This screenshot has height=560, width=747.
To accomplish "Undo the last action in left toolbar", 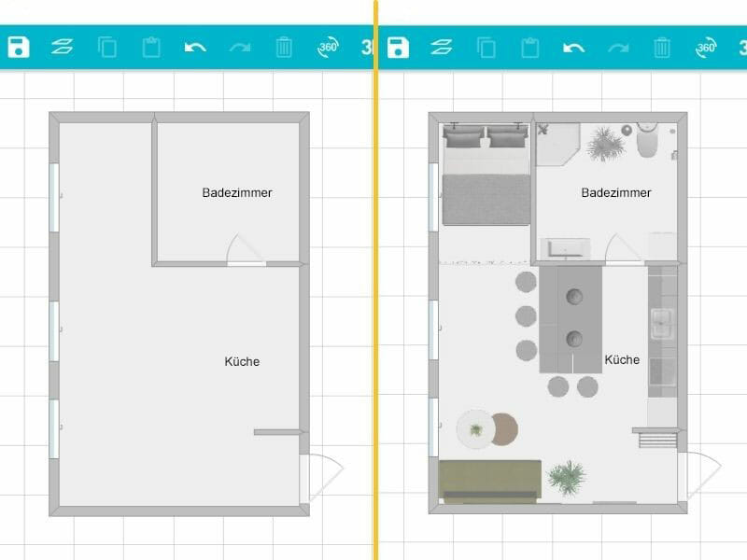I will coord(195,48).
